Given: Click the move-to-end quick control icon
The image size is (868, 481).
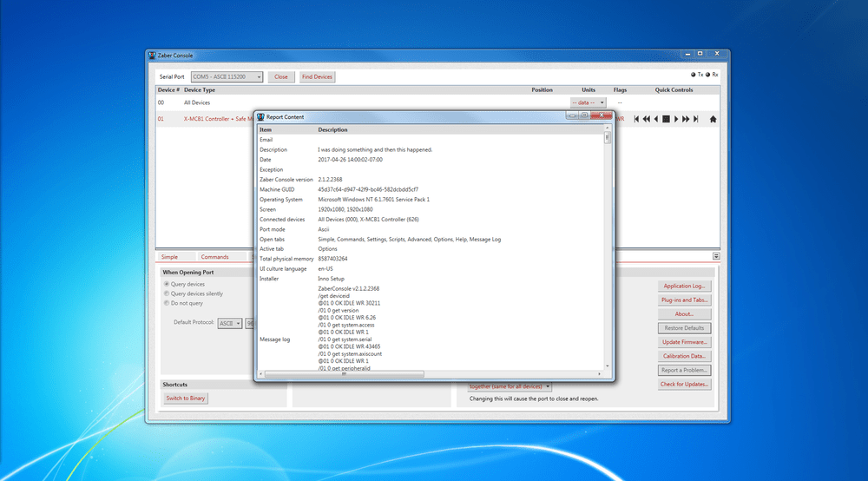Looking at the screenshot, I should [696, 119].
